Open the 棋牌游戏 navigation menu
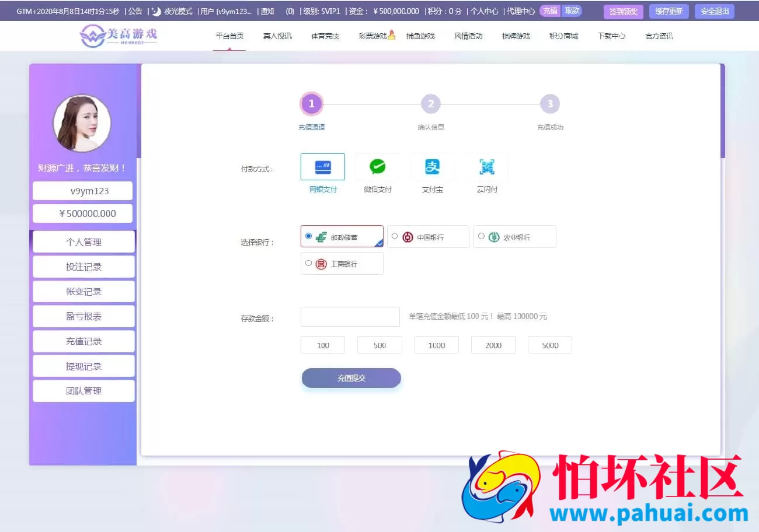The image size is (759, 532). coord(516,35)
